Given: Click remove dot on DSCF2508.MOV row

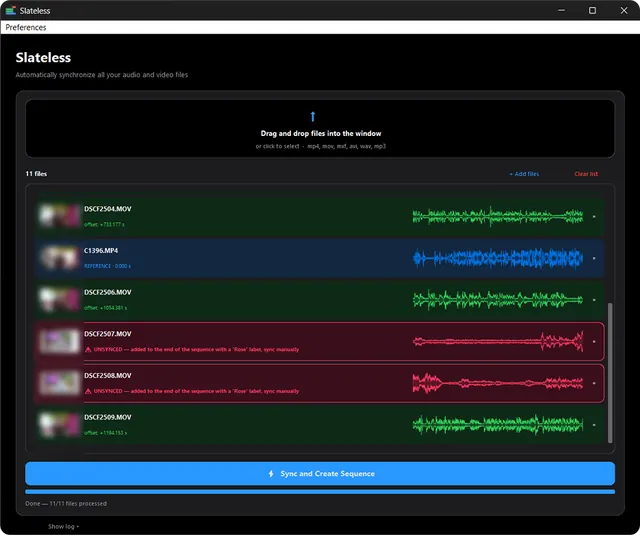Looking at the screenshot, I should click(x=594, y=383).
